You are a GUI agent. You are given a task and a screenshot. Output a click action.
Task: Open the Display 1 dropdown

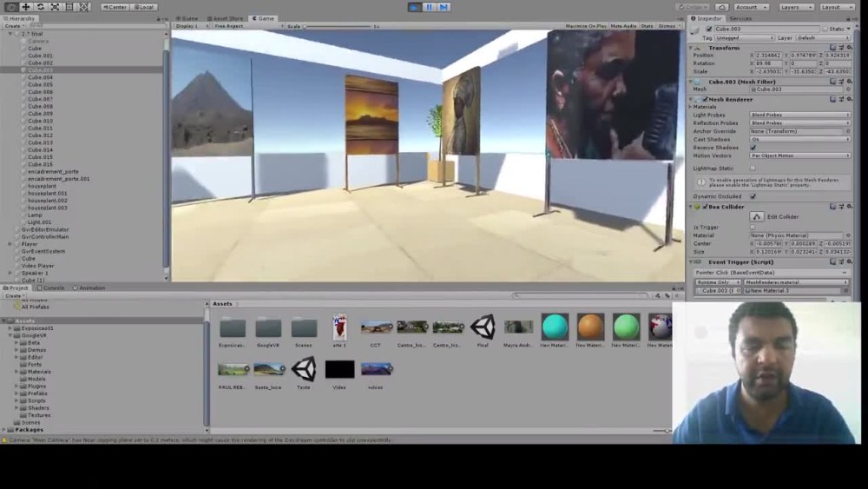click(x=191, y=26)
